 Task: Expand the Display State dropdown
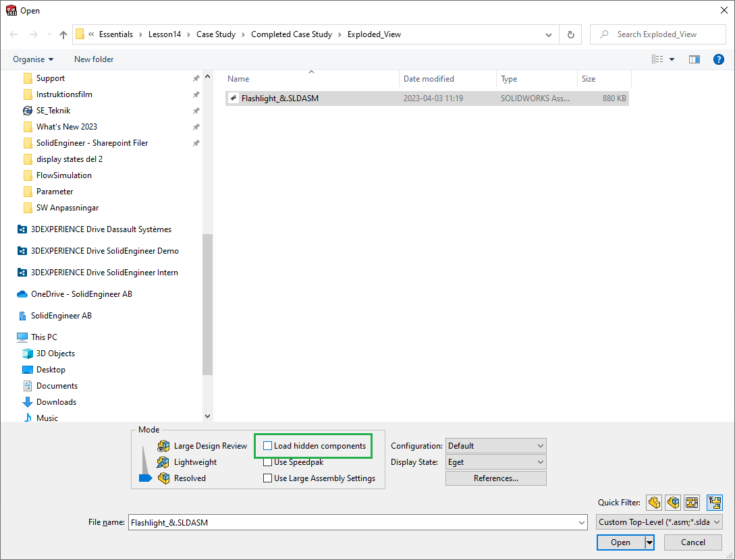[x=495, y=462]
